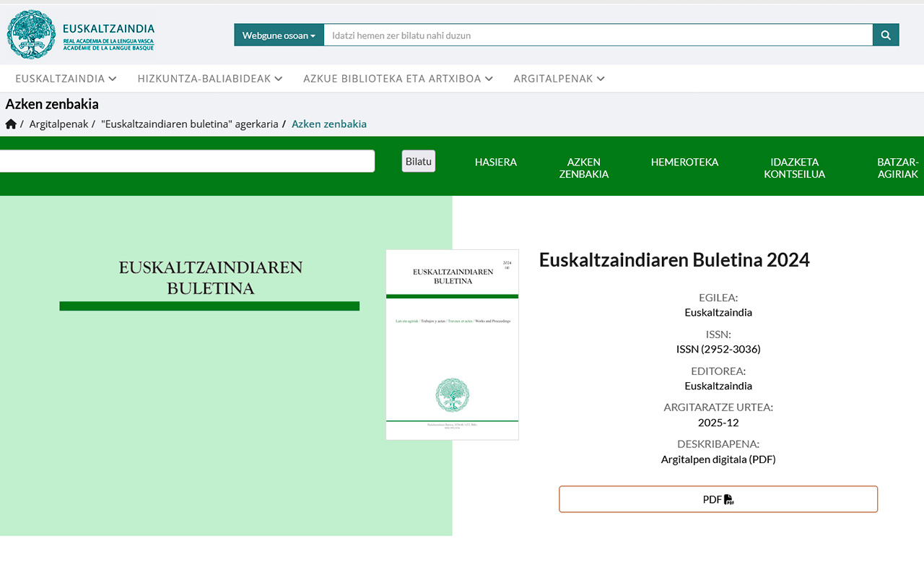Open "Euskaltzaindiaren buletina" agerkaria breadcrumb link

tap(190, 124)
